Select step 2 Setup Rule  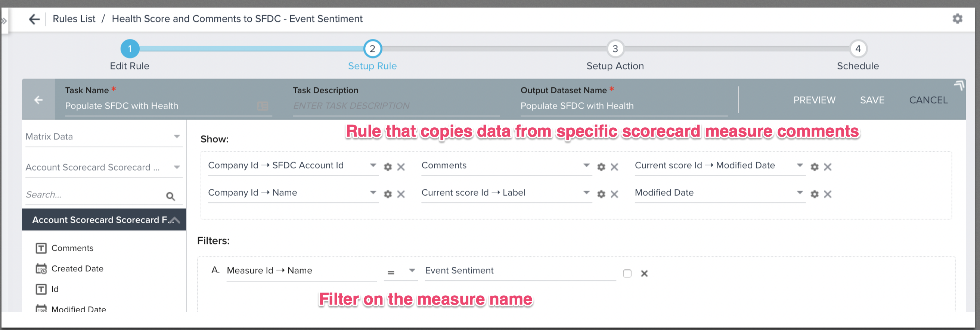coord(372,49)
